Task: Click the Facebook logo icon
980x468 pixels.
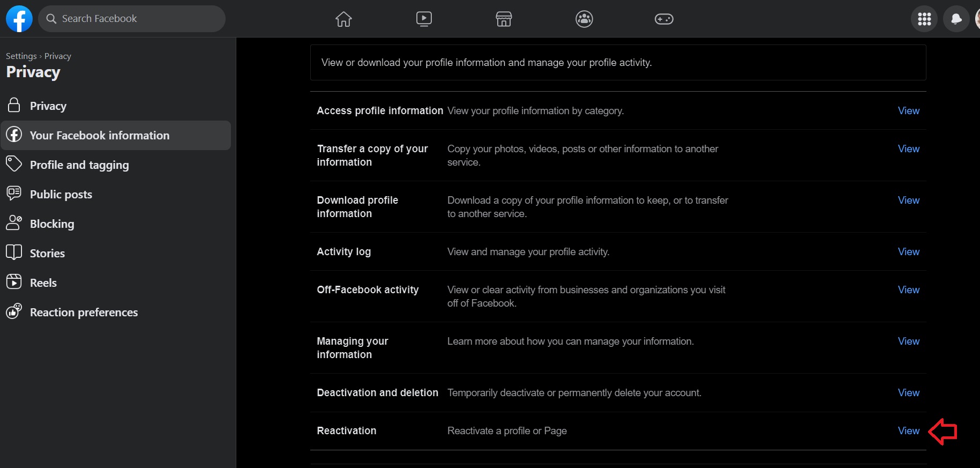Action: click(19, 19)
